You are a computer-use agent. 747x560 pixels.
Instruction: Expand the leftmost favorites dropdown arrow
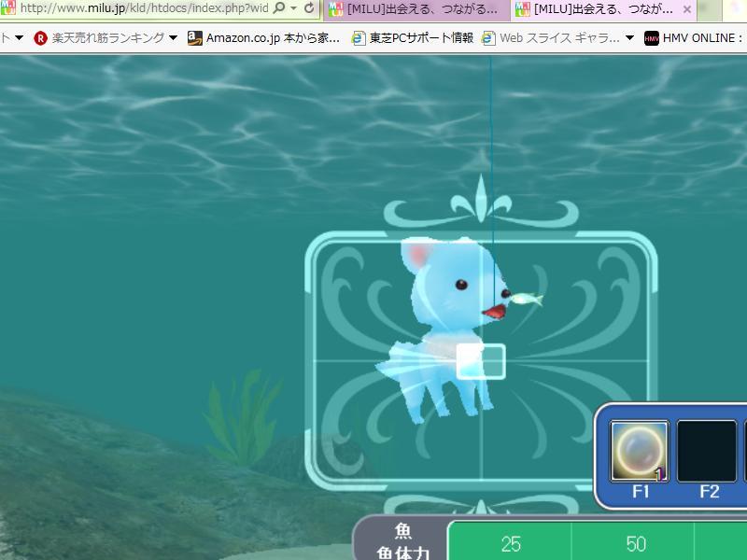point(19,38)
